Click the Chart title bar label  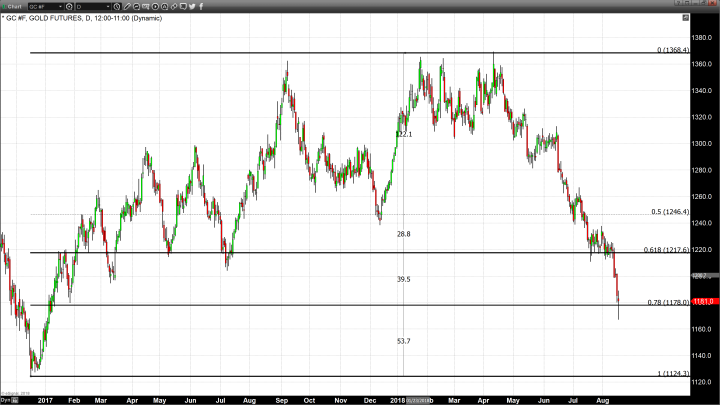tap(15, 6)
